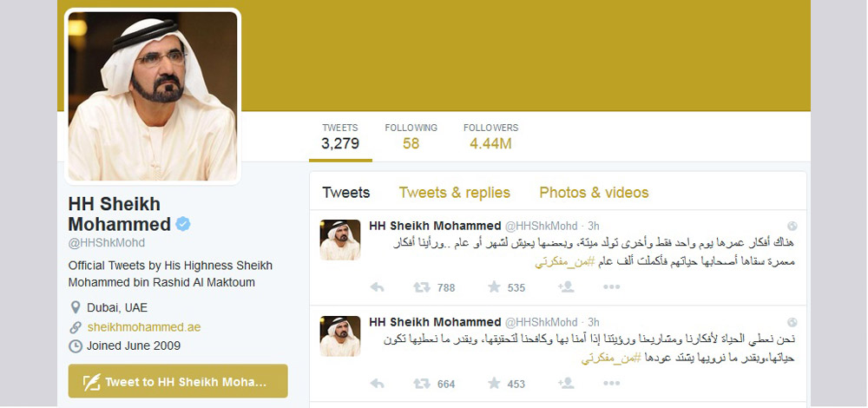Click Tweet to HH Sheikh Mohammed button
The width and height of the screenshot is (868, 408).
click(178, 381)
